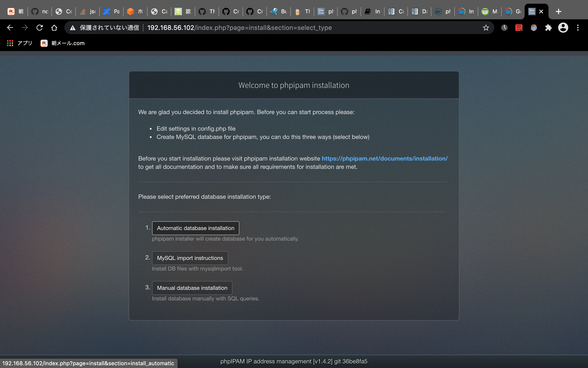Open the 朝メール.com bookmark

point(62,43)
